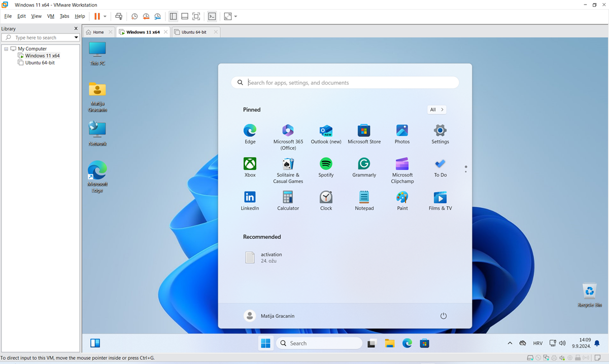Collapse the My Computer tree node

[x=6, y=49]
